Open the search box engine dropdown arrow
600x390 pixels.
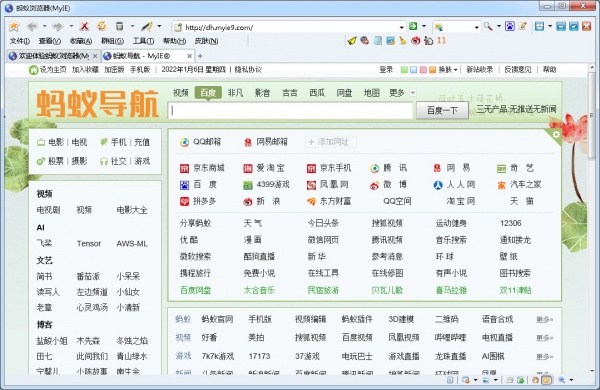476,27
